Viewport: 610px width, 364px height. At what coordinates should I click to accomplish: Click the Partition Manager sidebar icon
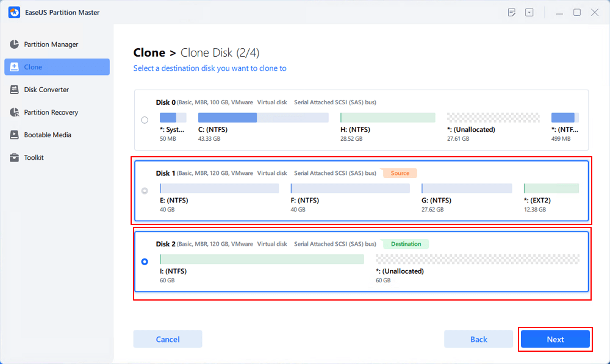14,45
